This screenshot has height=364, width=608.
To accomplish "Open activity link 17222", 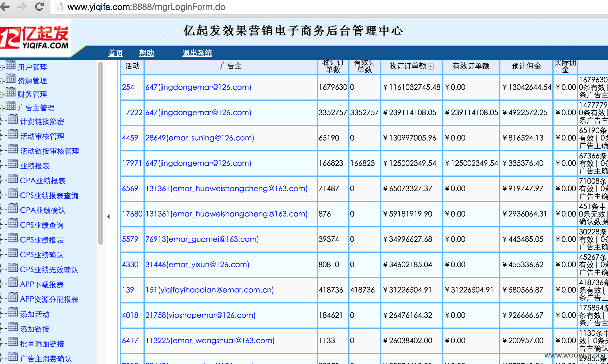I will click(132, 112).
